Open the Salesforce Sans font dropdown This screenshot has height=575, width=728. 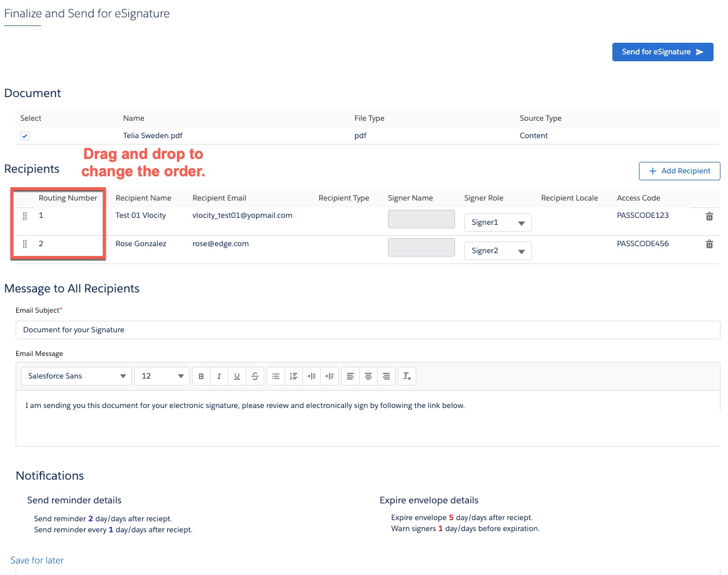pyautogui.click(x=76, y=376)
